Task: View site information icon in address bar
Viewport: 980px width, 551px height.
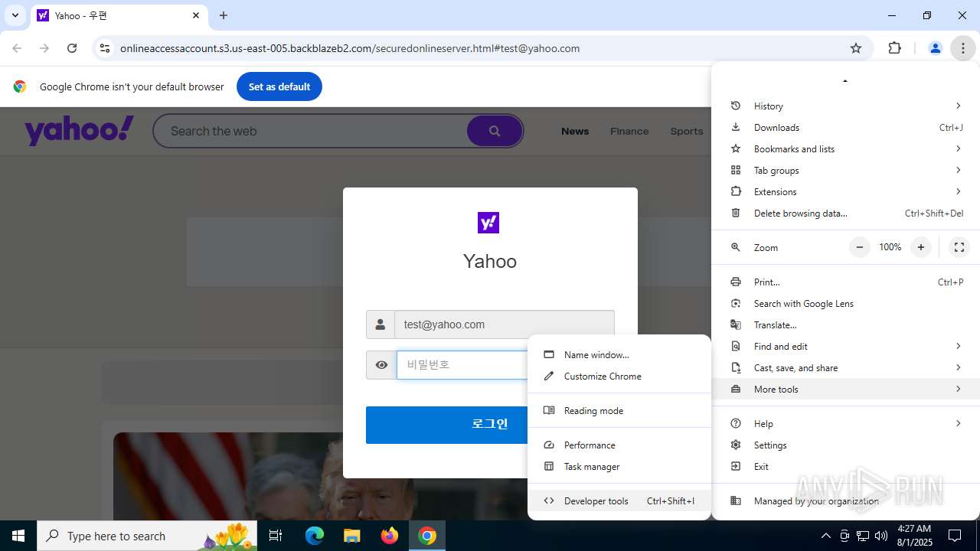Action: pyautogui.click(x=104, y=48)
